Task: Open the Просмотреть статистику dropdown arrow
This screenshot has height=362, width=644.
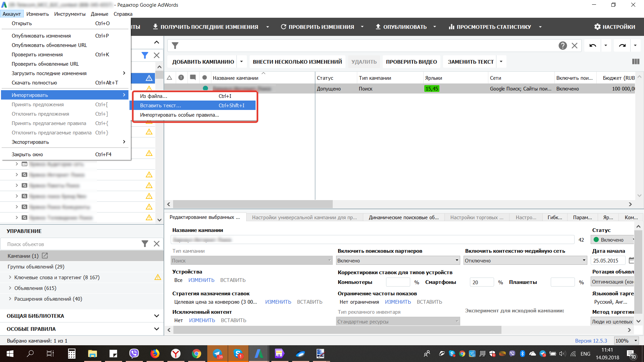Action: coord(540,27)
